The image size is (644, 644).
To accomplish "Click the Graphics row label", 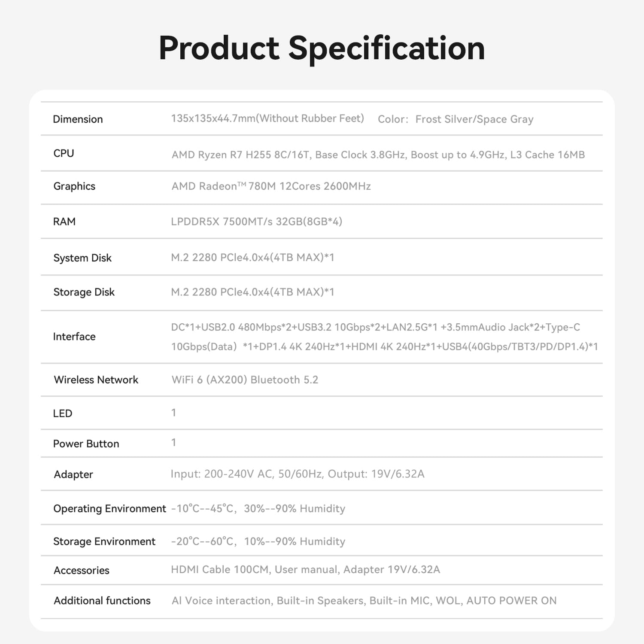I will tap(74, 186).
